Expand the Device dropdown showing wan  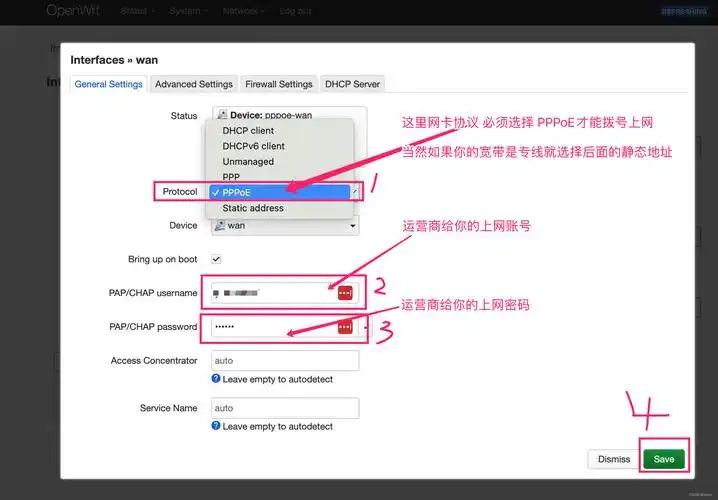point(286,226)
